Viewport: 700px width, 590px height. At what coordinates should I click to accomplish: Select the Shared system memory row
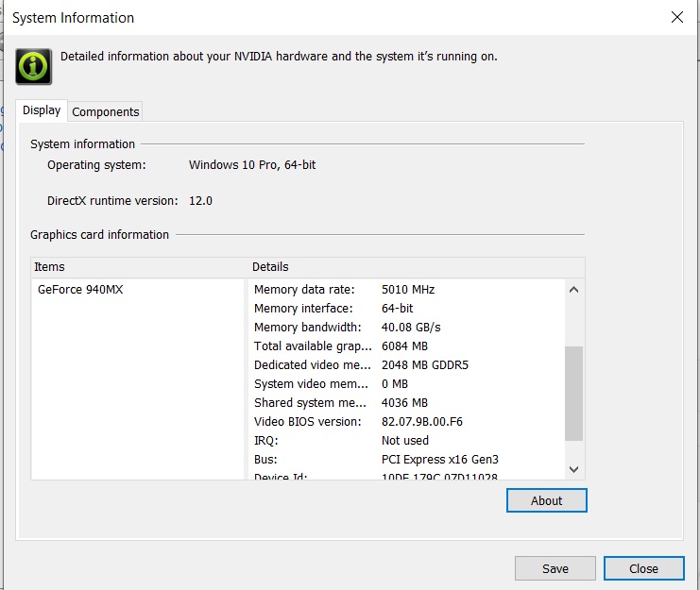click(x=406, y=403)
